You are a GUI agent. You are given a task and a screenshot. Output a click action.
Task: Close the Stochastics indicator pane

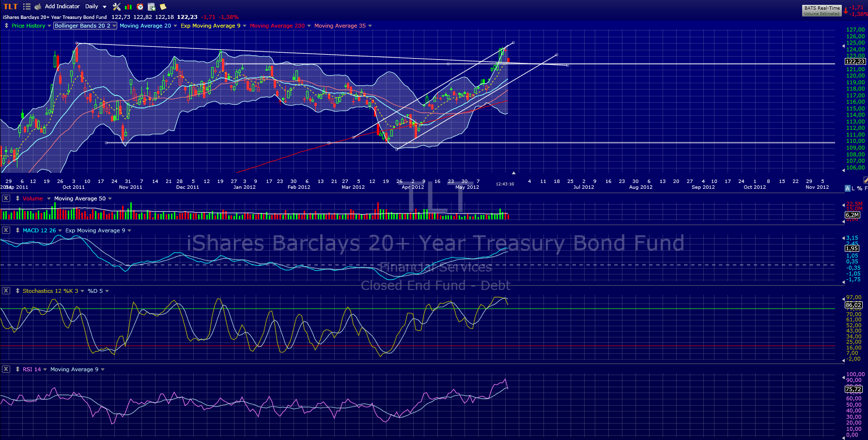pos(6,291)
